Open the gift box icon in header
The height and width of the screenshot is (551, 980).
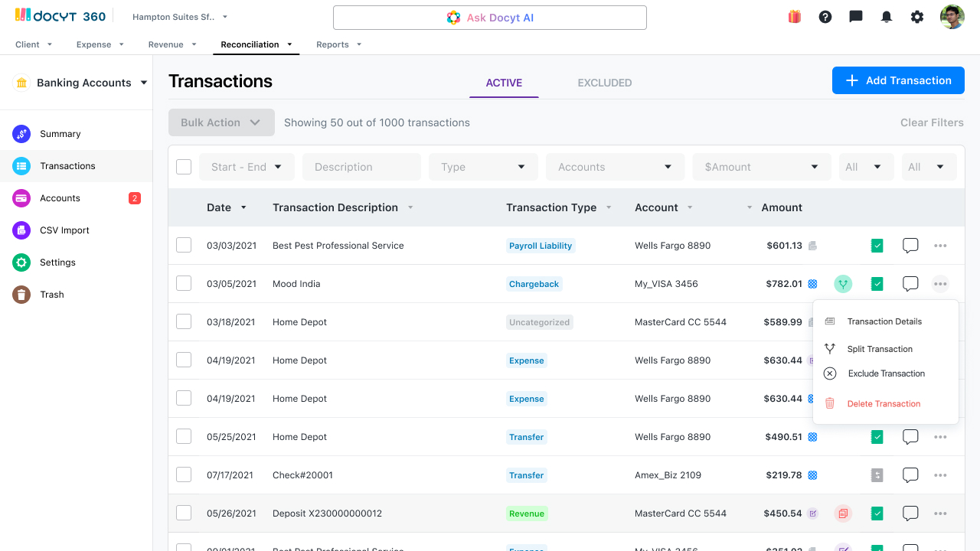795,17
